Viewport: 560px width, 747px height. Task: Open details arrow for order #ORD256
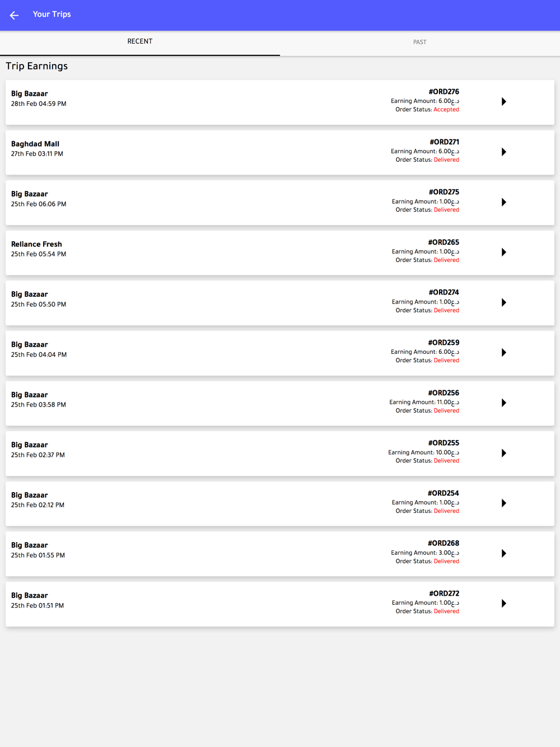[x=504, y=403]
